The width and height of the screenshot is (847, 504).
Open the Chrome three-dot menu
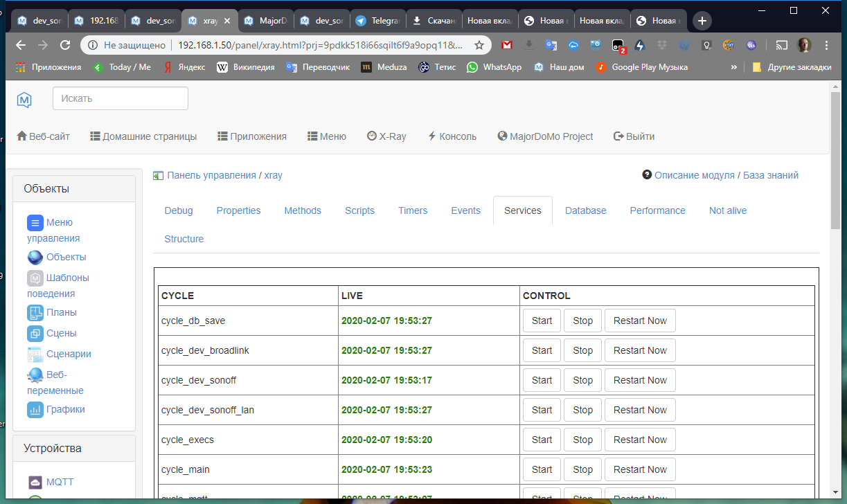tap(826, 45)
